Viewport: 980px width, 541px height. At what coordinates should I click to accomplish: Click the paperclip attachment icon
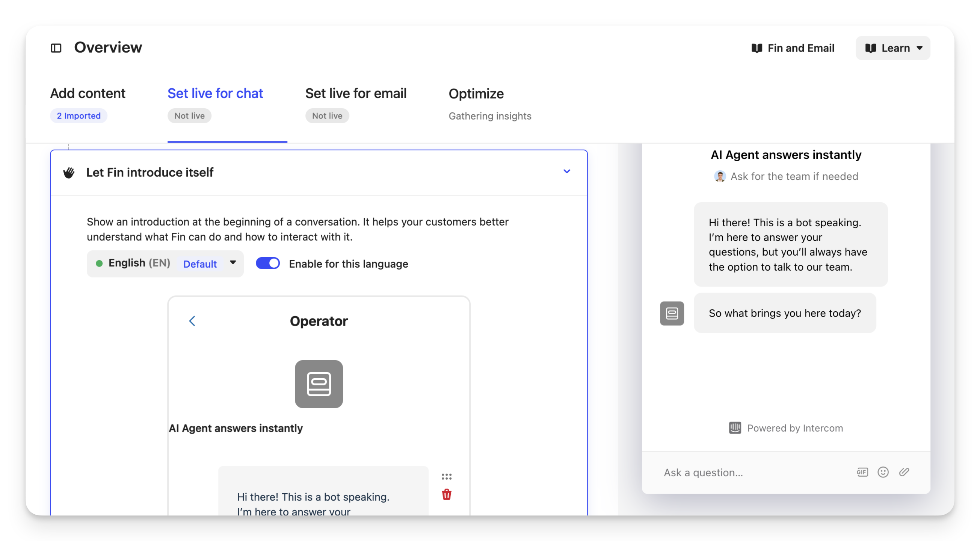pyautogui.click(x=904, y=472)
